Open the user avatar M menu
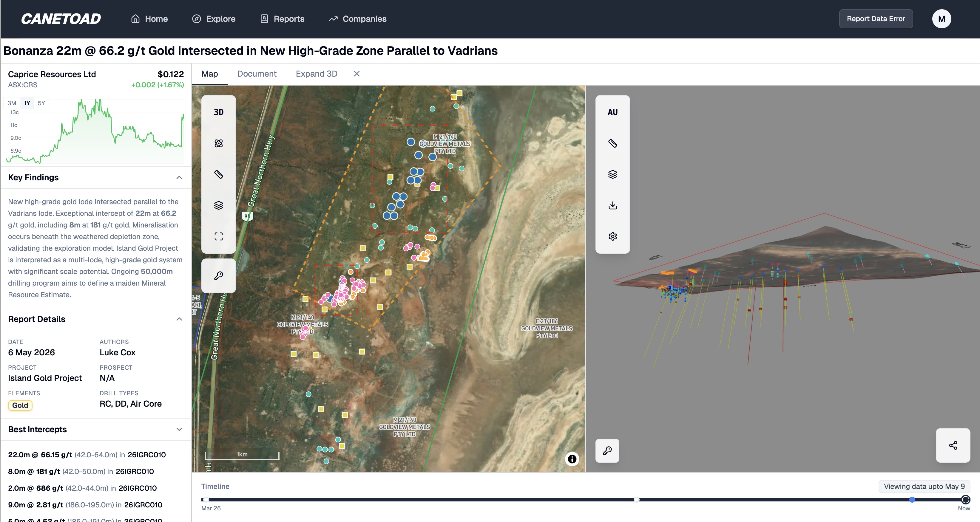The image size is (980, 522). 942,18
